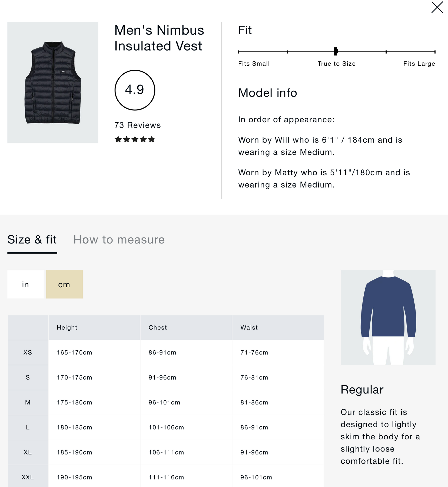Select the XS size row label
Screen dimensions: 448x487
point(28,353)
